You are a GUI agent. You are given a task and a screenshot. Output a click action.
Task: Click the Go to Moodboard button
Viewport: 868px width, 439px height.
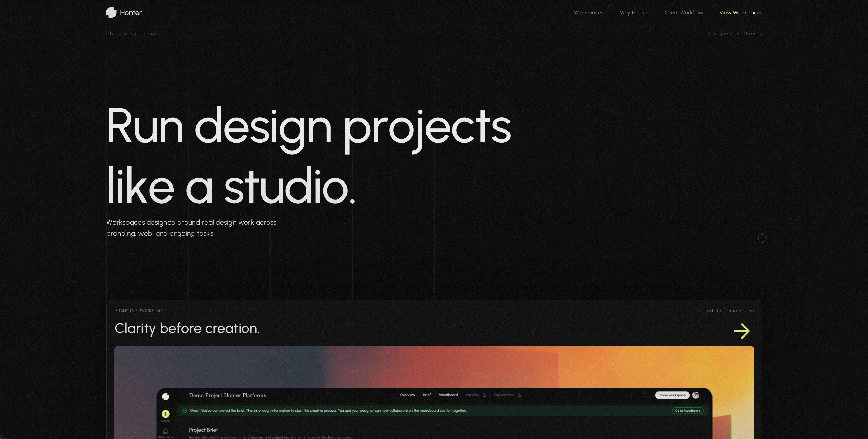[687, 411]
